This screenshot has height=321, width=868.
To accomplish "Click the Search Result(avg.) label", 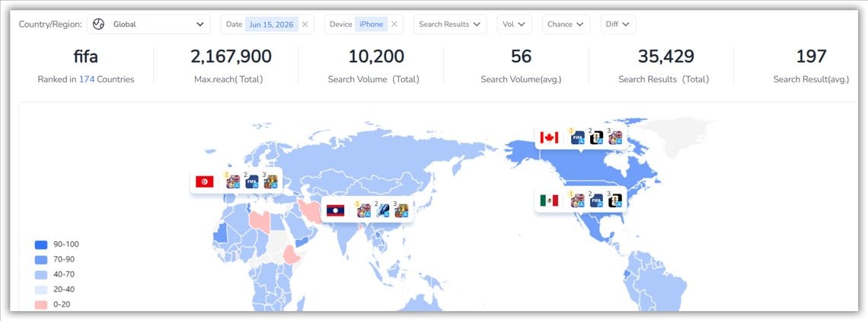I will pyautogui.click(x=811, y=79).
